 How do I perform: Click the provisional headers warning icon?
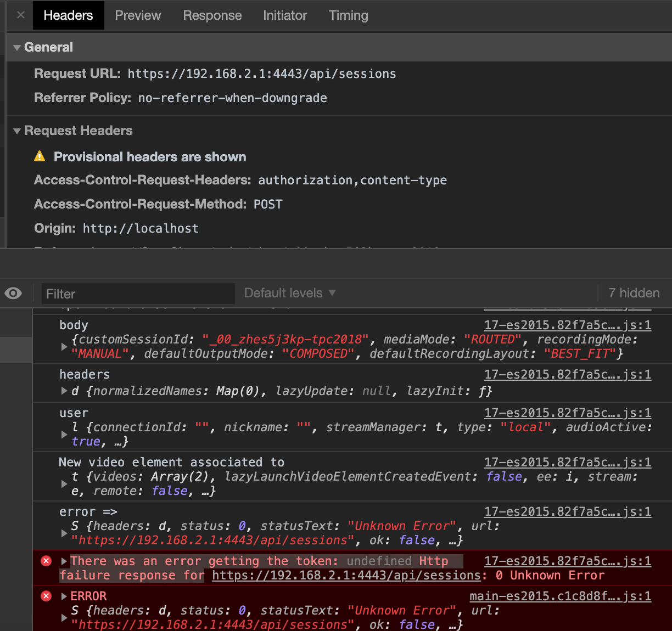click(40, 156)
